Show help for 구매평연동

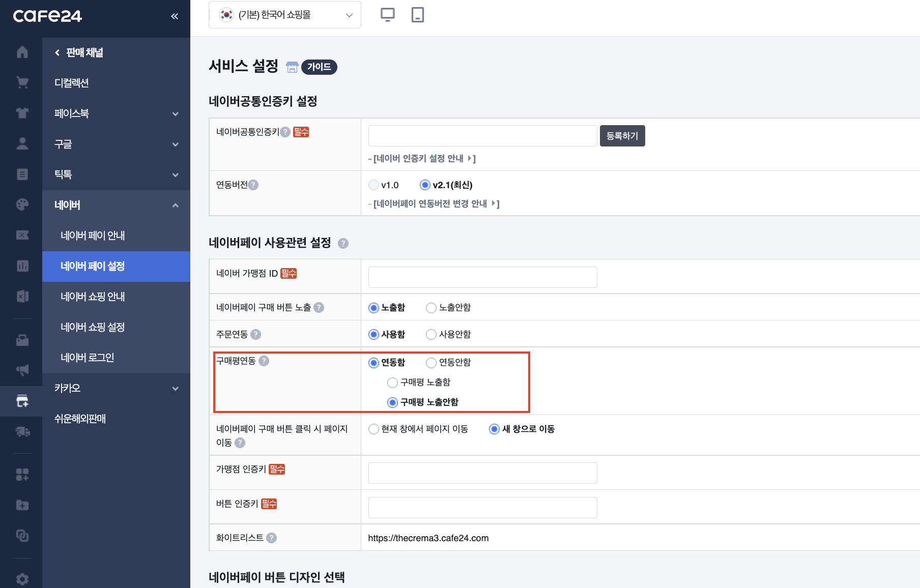click(264, 361)
